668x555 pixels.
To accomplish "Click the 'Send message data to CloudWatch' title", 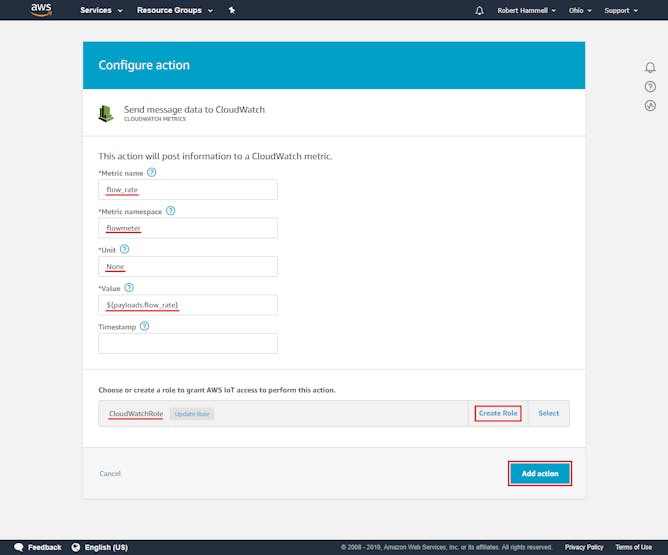I will (194, 109).
